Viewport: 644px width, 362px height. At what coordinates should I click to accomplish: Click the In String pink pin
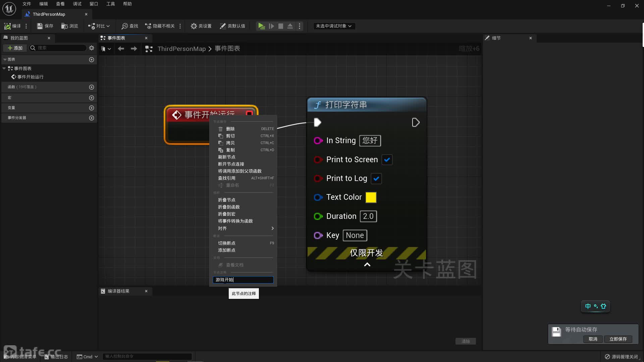[x=318, y=140]
